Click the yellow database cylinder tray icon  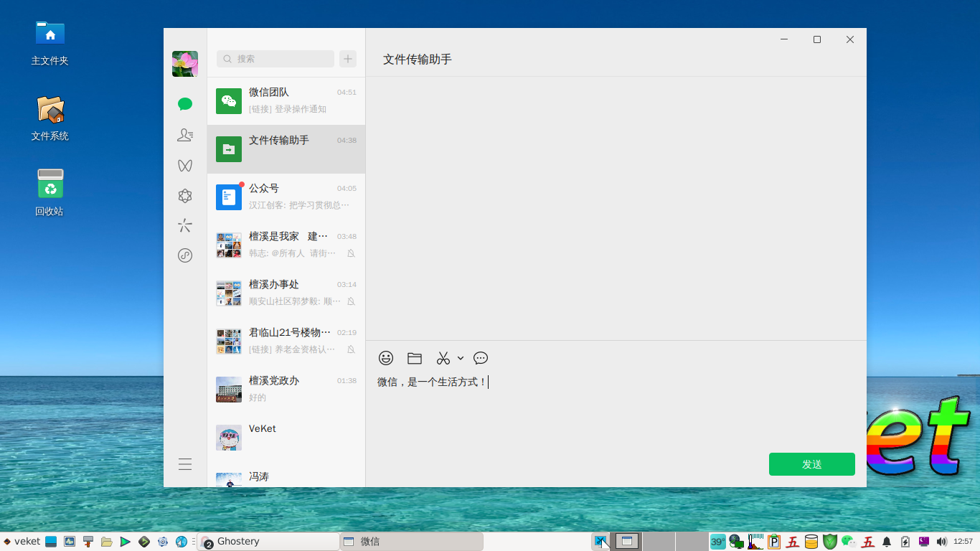(x=811, y=542)
